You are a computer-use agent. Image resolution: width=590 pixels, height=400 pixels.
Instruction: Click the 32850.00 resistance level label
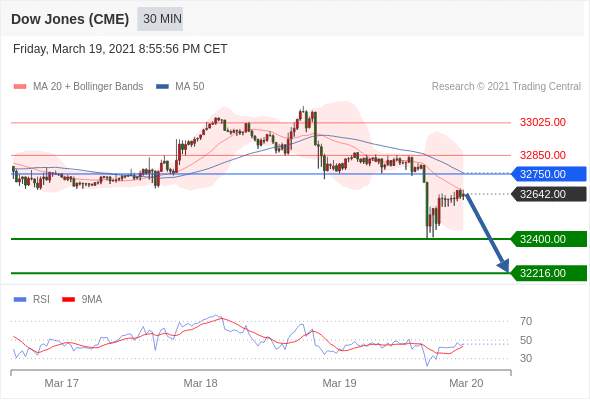click(543, 155)
